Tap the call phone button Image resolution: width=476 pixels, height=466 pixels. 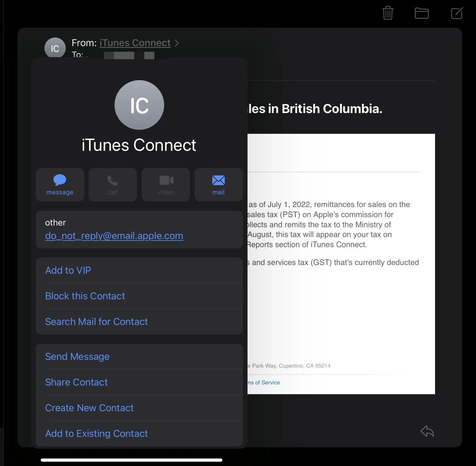point(113,185)
